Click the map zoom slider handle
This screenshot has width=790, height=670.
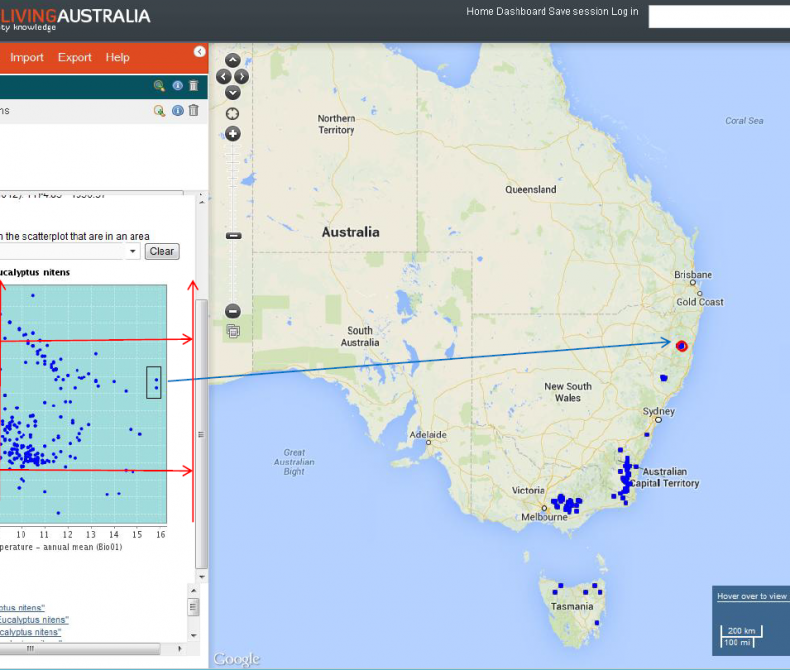[x=233, y=236]
